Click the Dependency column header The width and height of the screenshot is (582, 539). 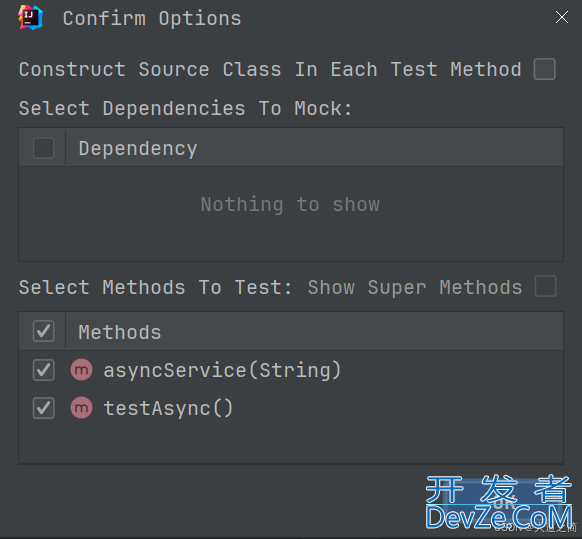point(138,148)
